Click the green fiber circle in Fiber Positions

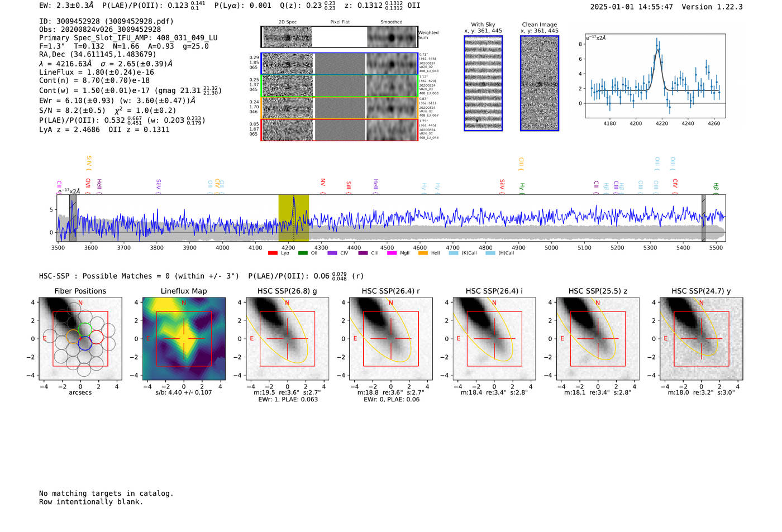click(x=85, y=329)
